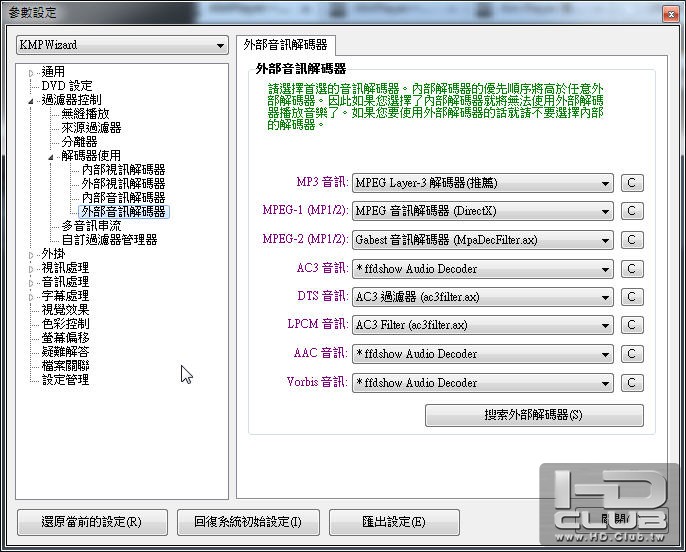This screenshot has width=686, height=552.
Task: Open the MPEG-2 (MP1/2) decoder dropdown
Action: 483,240
